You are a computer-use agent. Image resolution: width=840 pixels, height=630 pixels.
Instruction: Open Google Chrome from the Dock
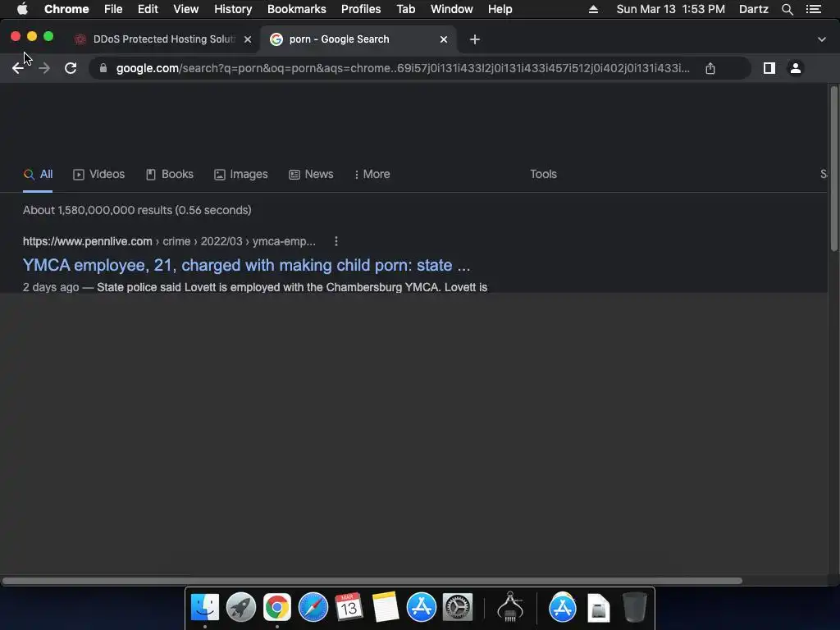click(x=277, y=608)
